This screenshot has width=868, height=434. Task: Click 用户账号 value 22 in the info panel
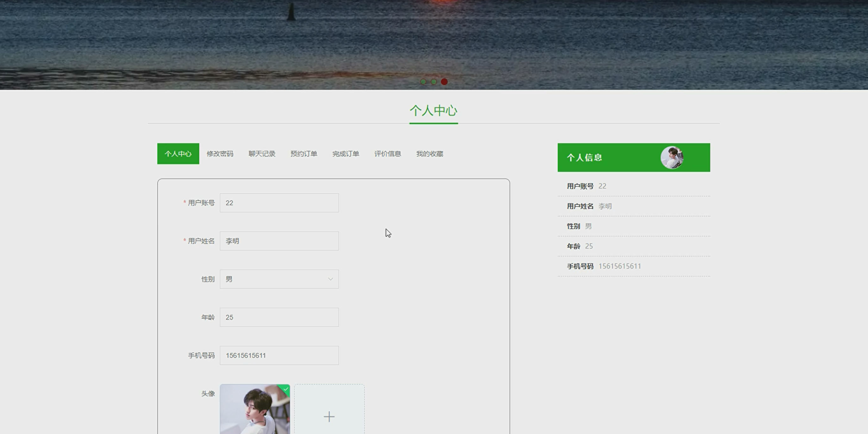(x=602, y=186)
